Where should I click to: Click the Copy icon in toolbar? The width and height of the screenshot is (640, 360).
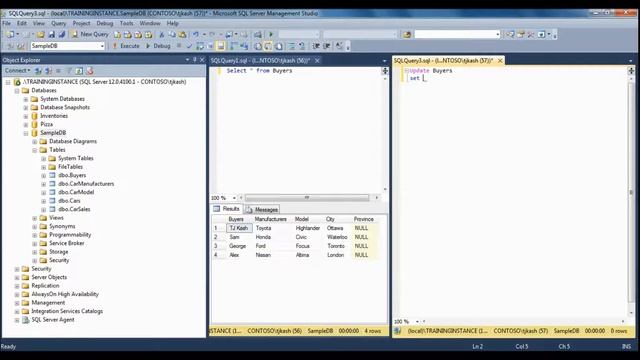(x=172, y=34)
